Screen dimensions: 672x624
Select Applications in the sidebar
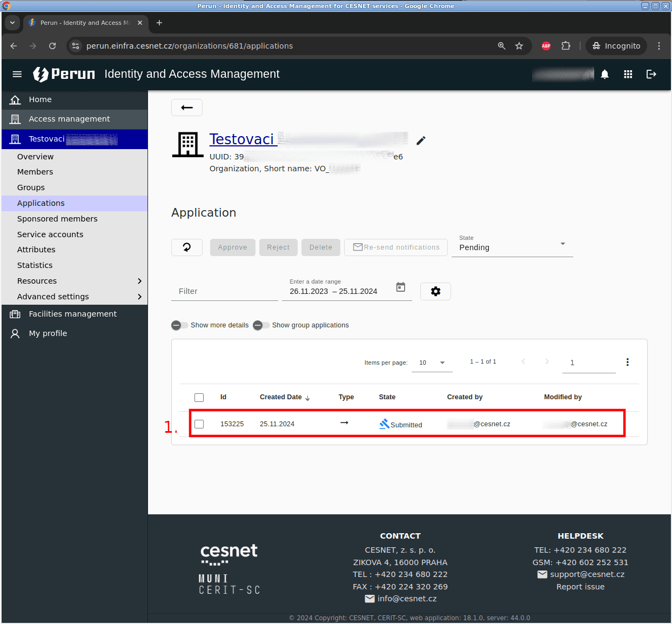click(75, 203)
